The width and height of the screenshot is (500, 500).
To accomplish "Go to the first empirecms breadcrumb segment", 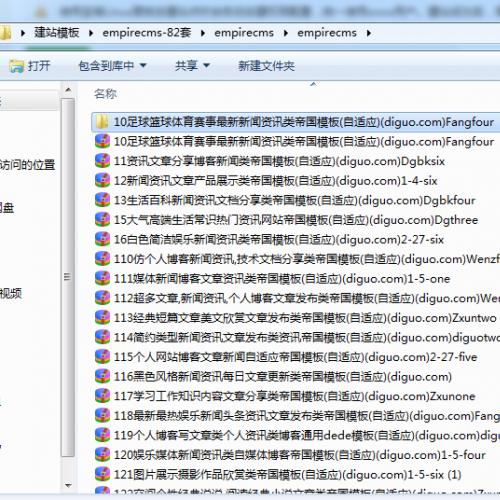I will [244, 33].
